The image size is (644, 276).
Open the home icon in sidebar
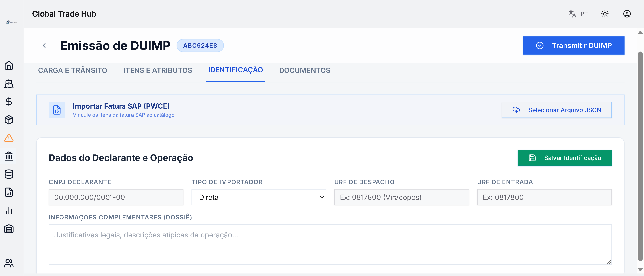pyautogui.click(x=9, y=65)
